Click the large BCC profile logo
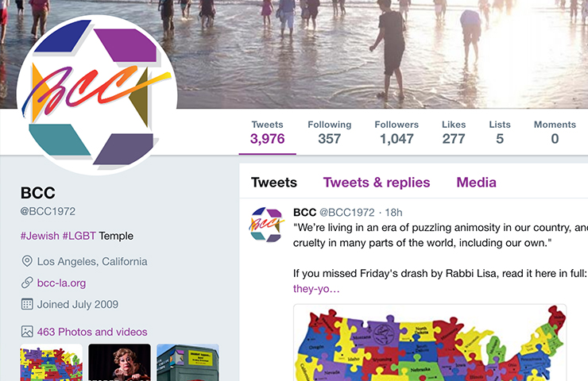 pos(97,95)
